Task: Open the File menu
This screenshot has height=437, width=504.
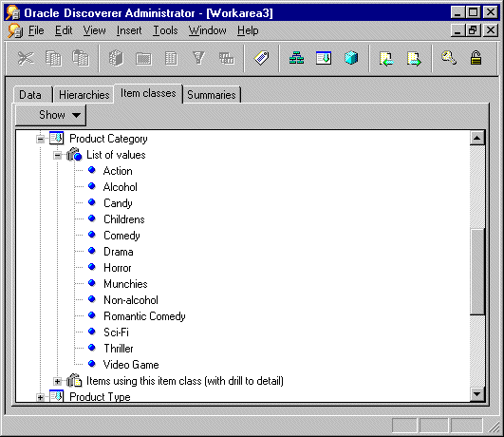Action: [x=36, y=30]
